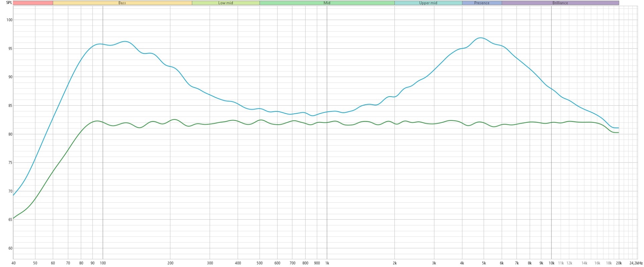644x267 pixels.
Task: Select the Low mid band header
Action: click(225, 3)
